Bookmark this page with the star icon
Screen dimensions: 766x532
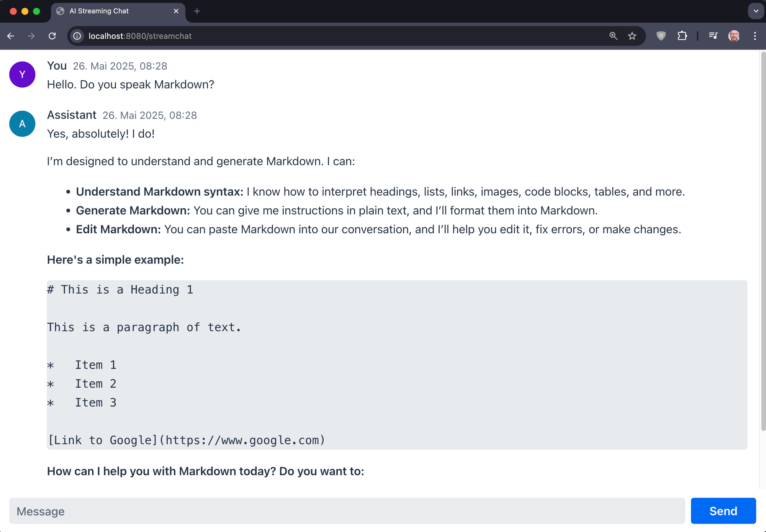632,36
